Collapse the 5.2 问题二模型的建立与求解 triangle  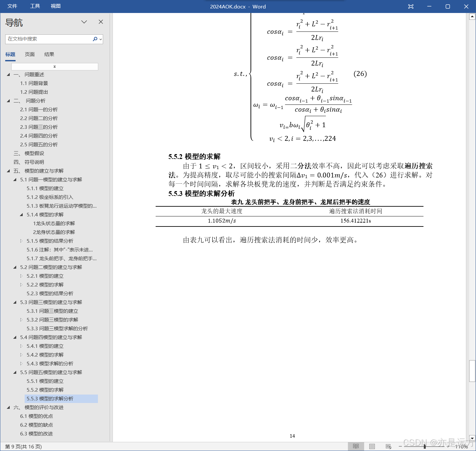tap(15, 267)
